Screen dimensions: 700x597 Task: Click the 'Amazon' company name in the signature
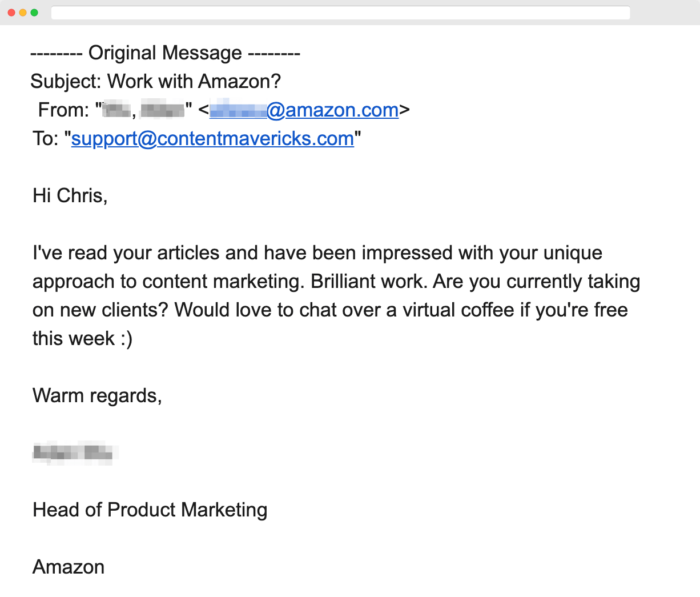point(69,567)
